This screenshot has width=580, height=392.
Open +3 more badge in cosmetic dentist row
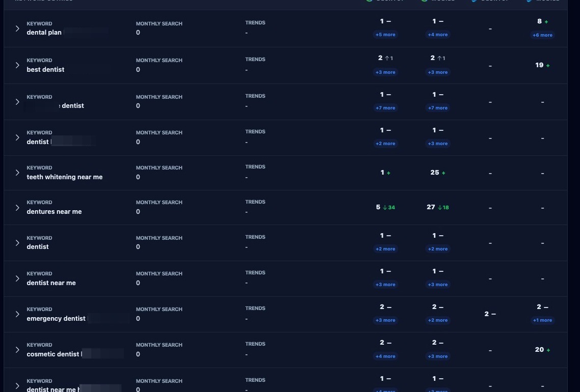[x=437, y=356]
